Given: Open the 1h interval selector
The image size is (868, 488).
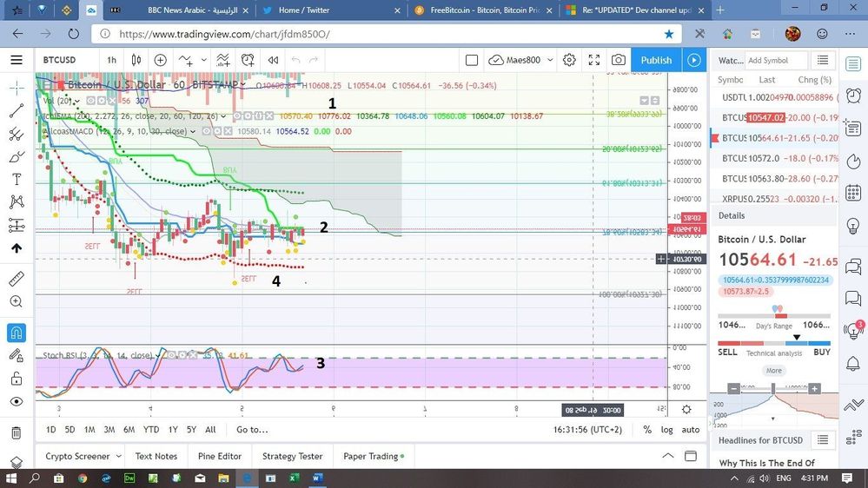Looking at the screenshot, I should 112,60.
